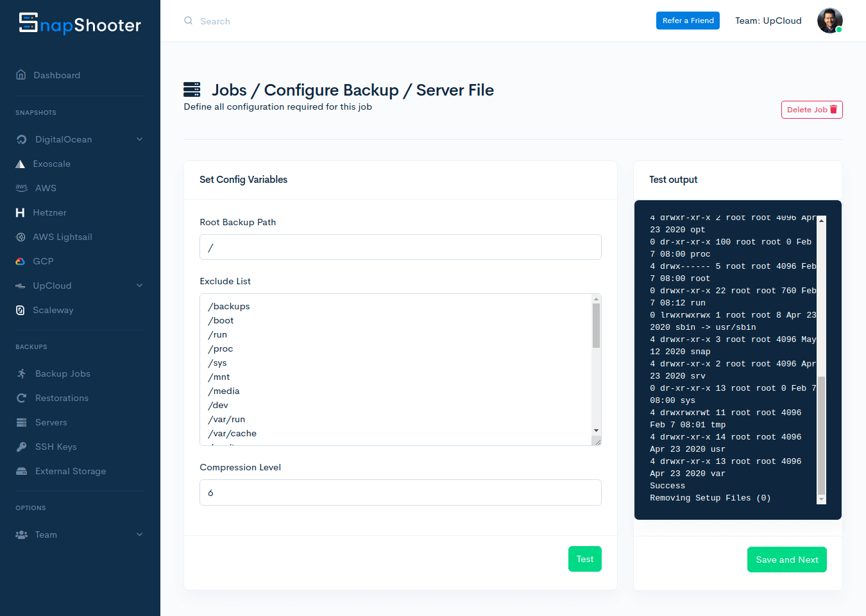The width and height of the screenshot is (866, 616).
Task: Click the External Storage drive icon
Action: [x=22, y=471]
